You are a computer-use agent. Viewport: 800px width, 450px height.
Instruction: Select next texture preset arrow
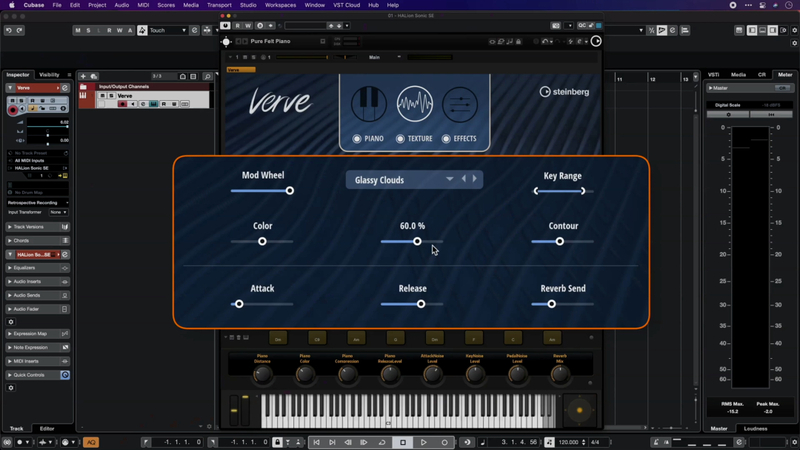[x=474, y=179]
